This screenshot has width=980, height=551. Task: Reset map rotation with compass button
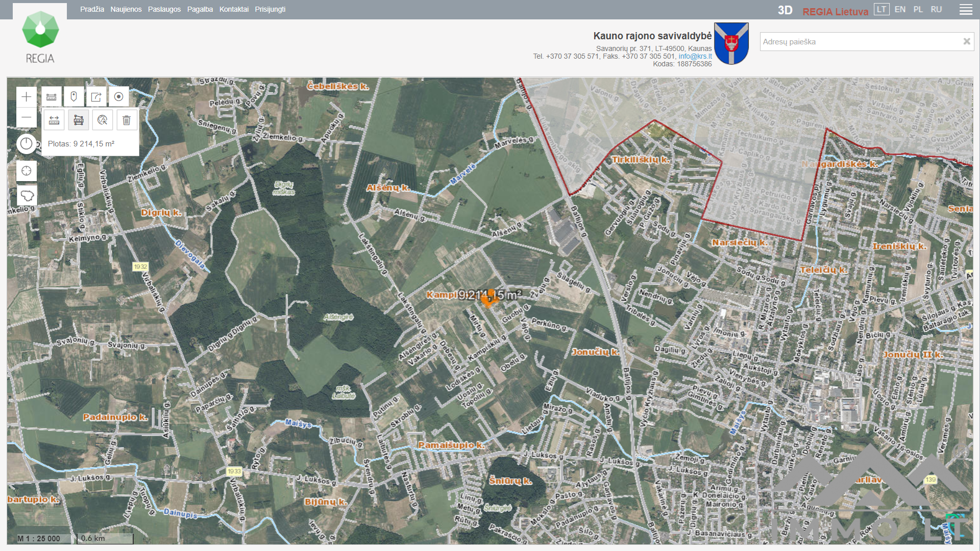[x=27, y=144]
